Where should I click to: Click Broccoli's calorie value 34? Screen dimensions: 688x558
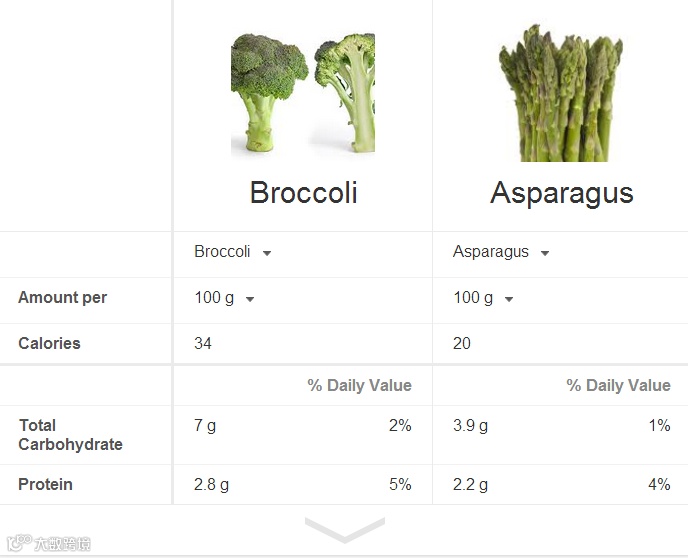(203, 343)
